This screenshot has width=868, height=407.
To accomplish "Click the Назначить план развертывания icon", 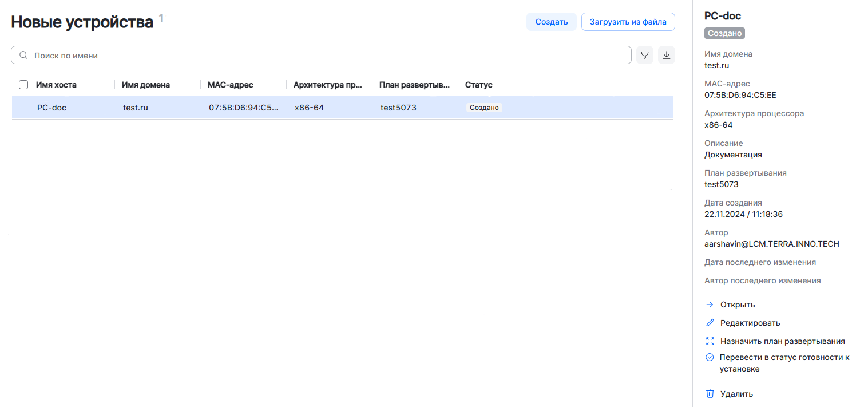I will point(710,341).
